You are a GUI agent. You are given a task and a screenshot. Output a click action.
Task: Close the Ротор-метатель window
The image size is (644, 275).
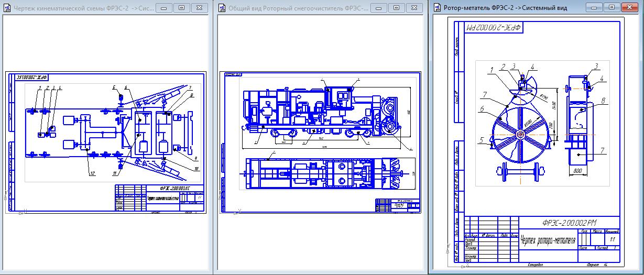629,8
